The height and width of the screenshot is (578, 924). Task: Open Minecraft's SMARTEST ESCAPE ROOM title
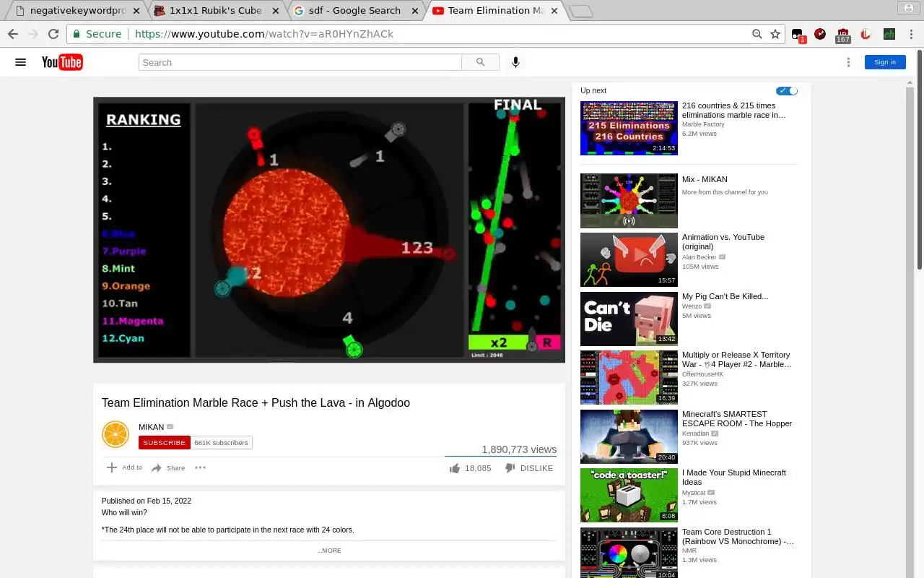737,419
